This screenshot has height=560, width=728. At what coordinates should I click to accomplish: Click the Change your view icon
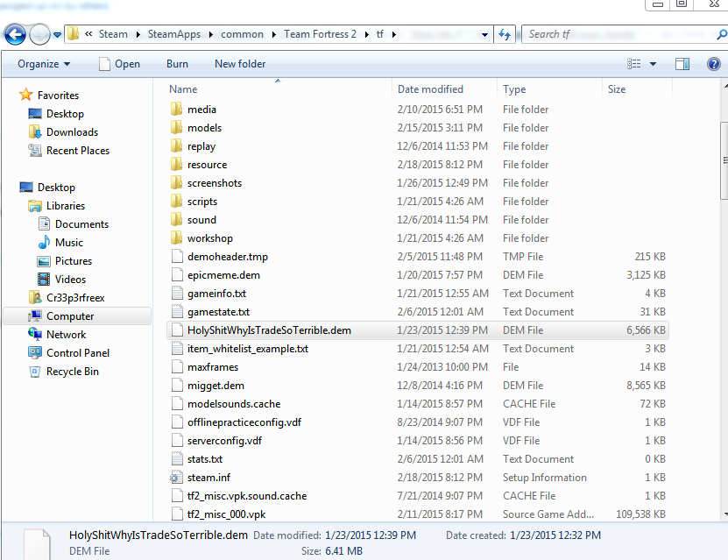(633, 64)
